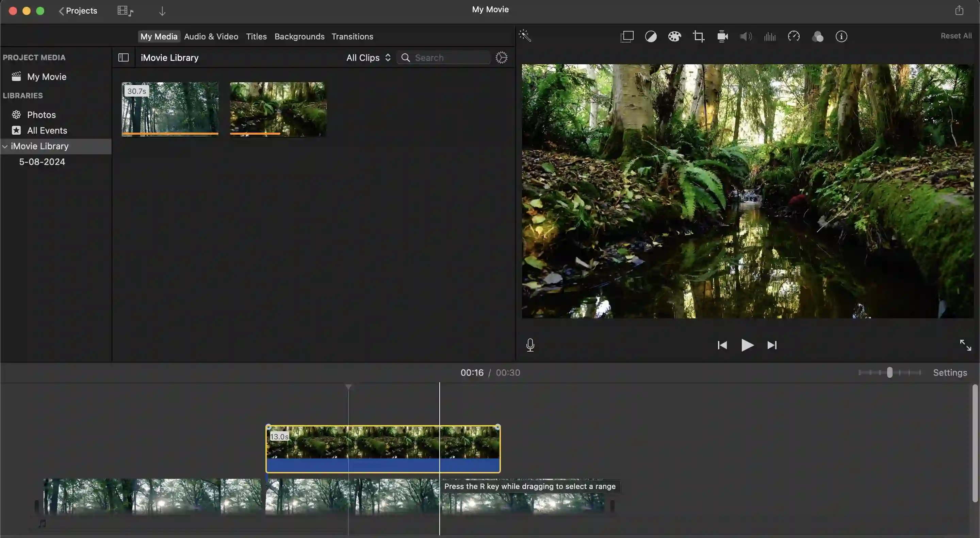Screen dimensions: 980x538
Task: Click the color balance tool icon
Action: click(651, 36)
